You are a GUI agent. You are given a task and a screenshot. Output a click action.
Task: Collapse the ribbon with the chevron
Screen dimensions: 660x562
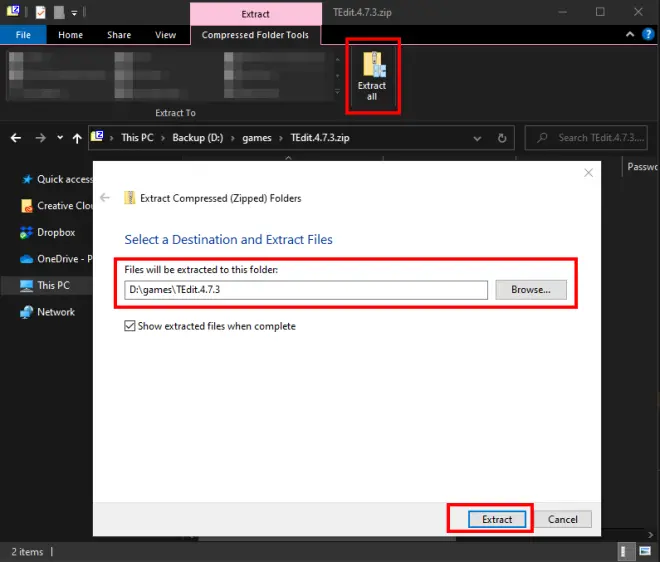(x=630, y=35)
